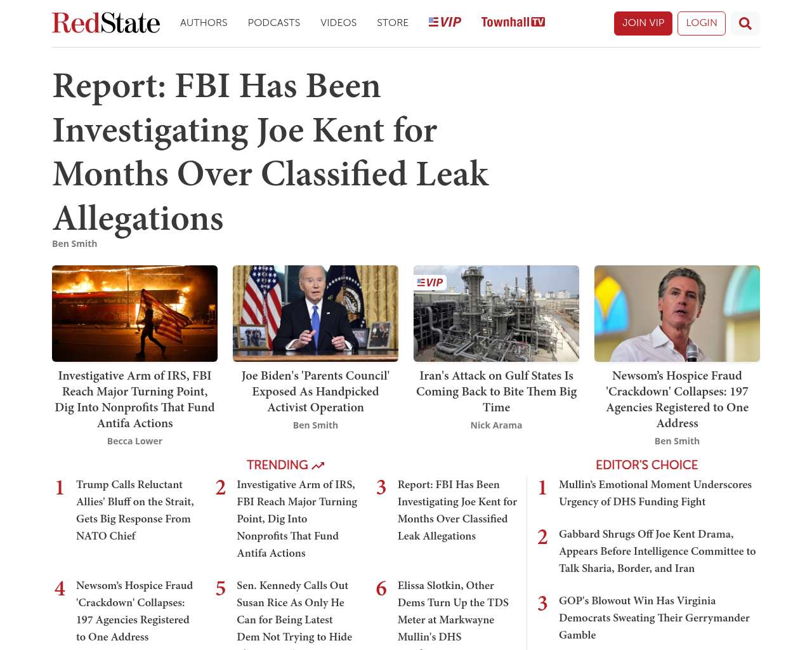Open the Joe Biden Oval Office thumbnail
The height and width of the screenshot is (650, 812).
click(315, 314)
